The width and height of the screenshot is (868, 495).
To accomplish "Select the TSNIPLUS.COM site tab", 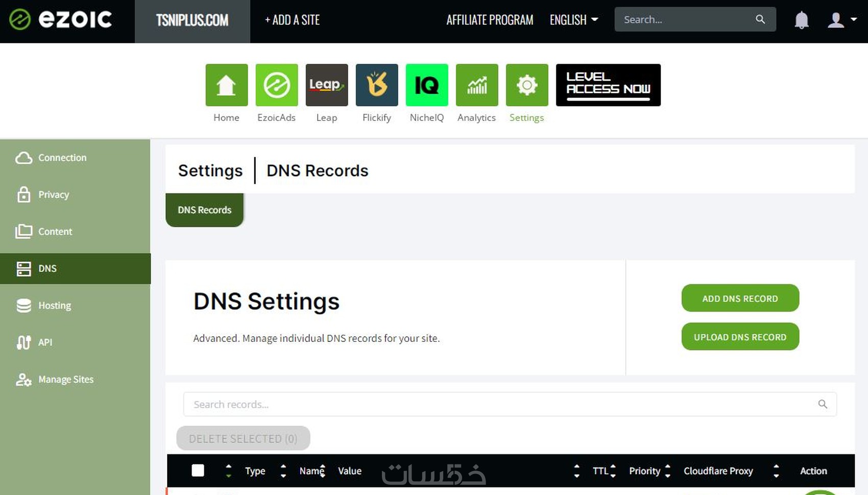I will point(192,21).
